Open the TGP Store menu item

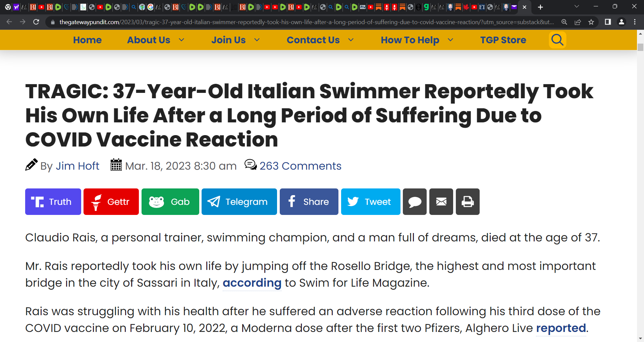(503, 40)
